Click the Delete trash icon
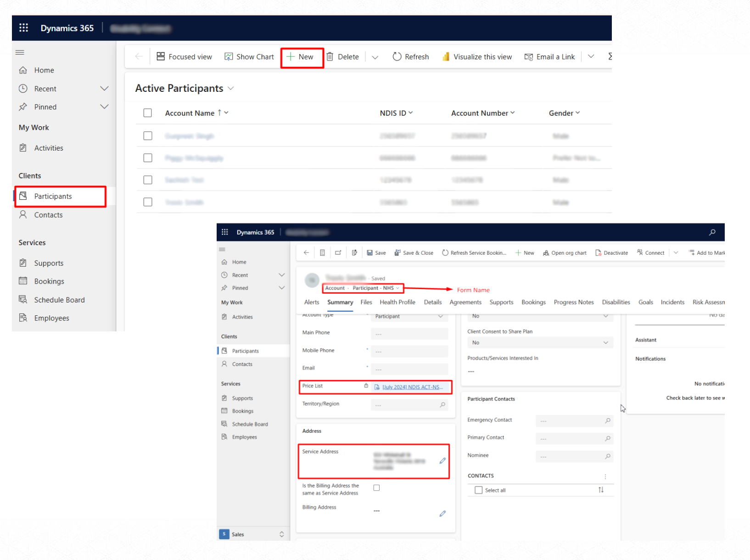Image resolution: width=750 pixels, height=560 pixels. click(x=330, y=56)
